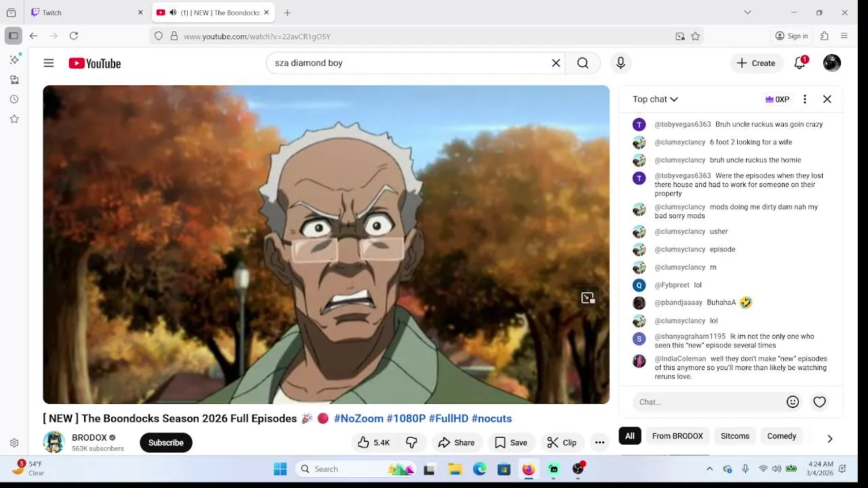This screenshot has height=488, width=868.
Task: Subscribe to BRODOX channel
Action: click(166, 443)
